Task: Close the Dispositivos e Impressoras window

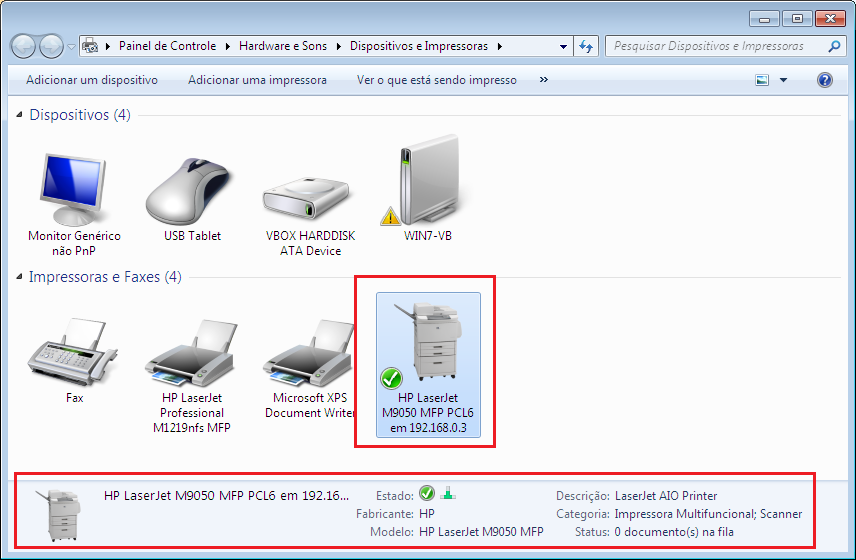Action: click(x=830, y=19)
